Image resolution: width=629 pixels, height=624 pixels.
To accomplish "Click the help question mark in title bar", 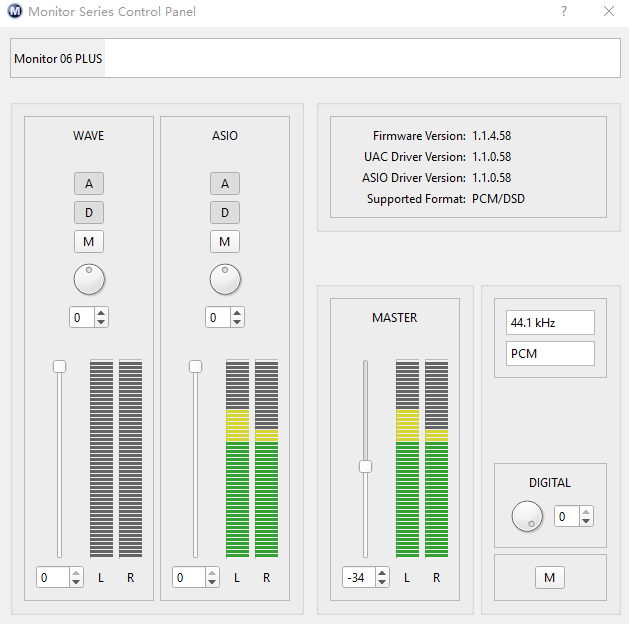I will coord(564,12).
